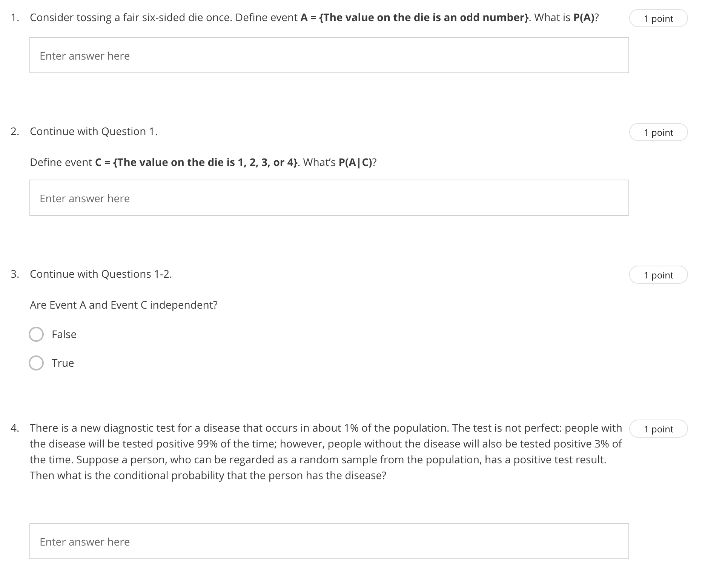Click the Question 2 heading Continue with Question 1

(94, 131)
